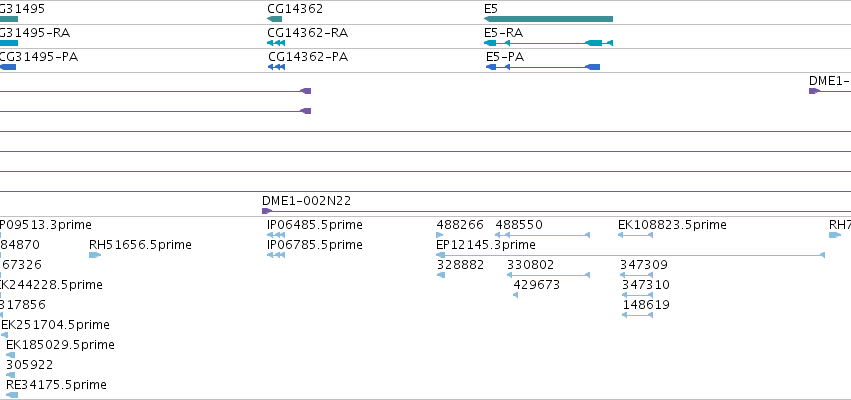
Task: Click the RE34175.5prime EST label
Action: coord(56,385)
